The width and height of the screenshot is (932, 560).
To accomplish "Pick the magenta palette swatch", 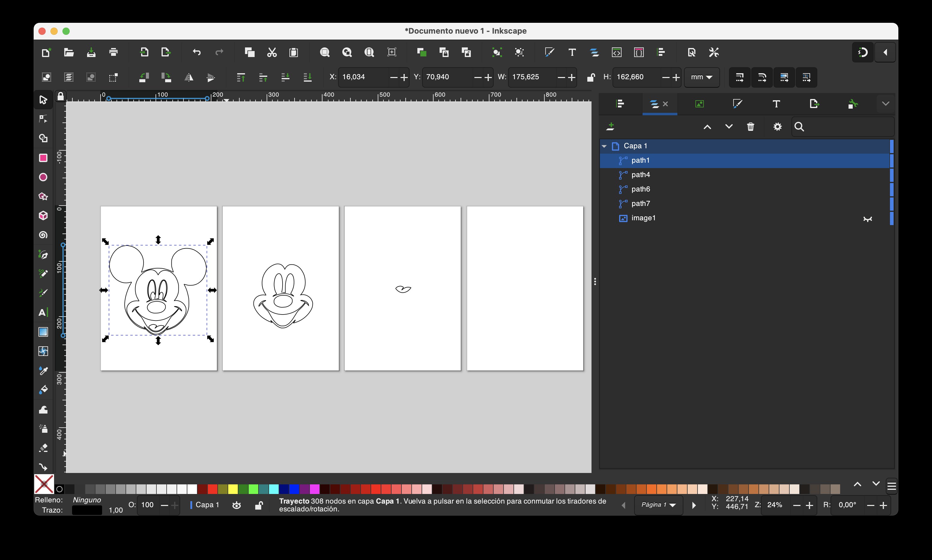I will [x=314, y=489].
